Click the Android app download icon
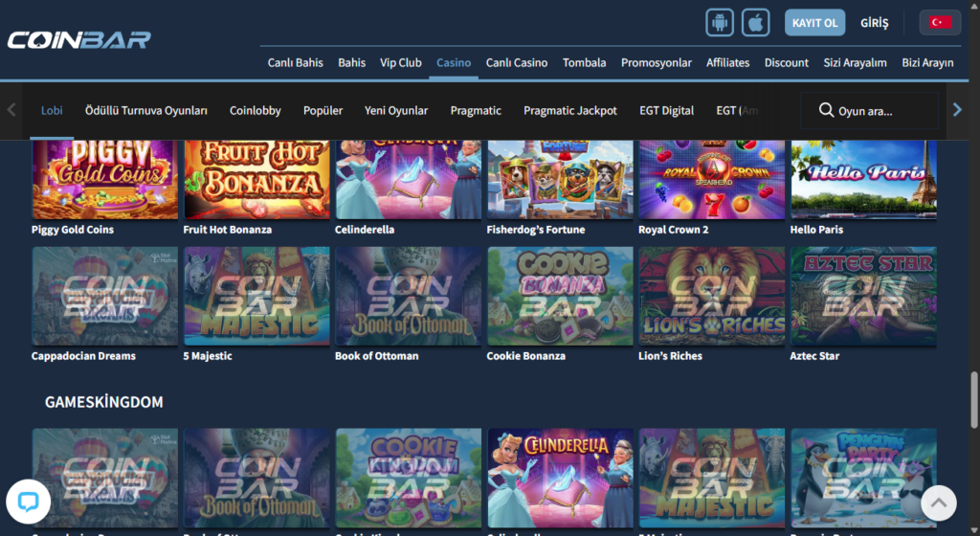The width and height of the screenshot is (980, 536). [x=720, y=22]
